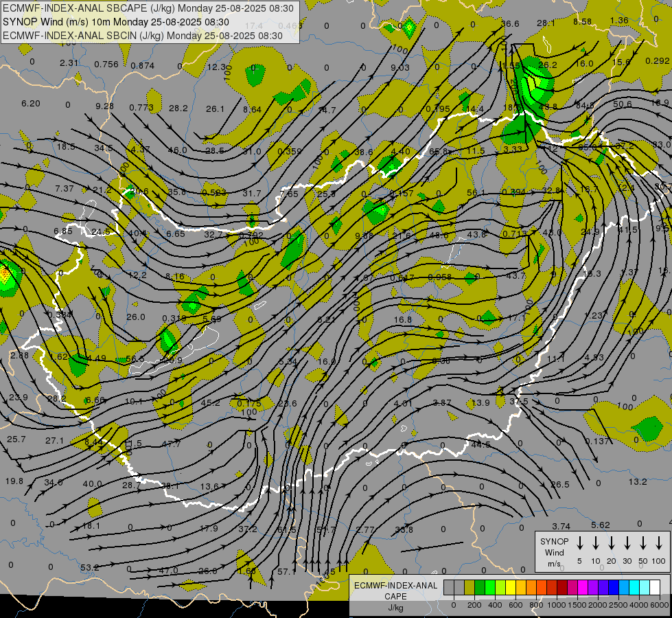Viewport: 672px width, 618px height.
Task: Click the wind arrow above 100 in SYNOP legend
Action: [659, 543]
